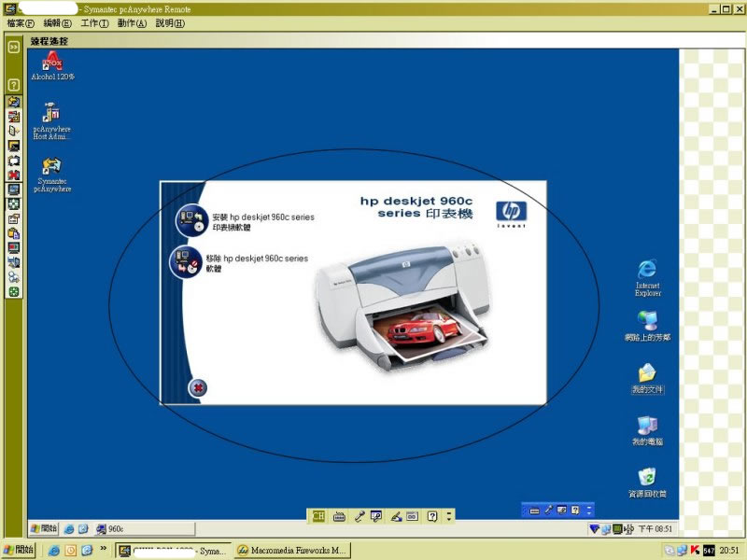The height and width of the screenshot is (560, 747).
Task: Expand the yellow IME bar options arrows
Action: (449, 516)
